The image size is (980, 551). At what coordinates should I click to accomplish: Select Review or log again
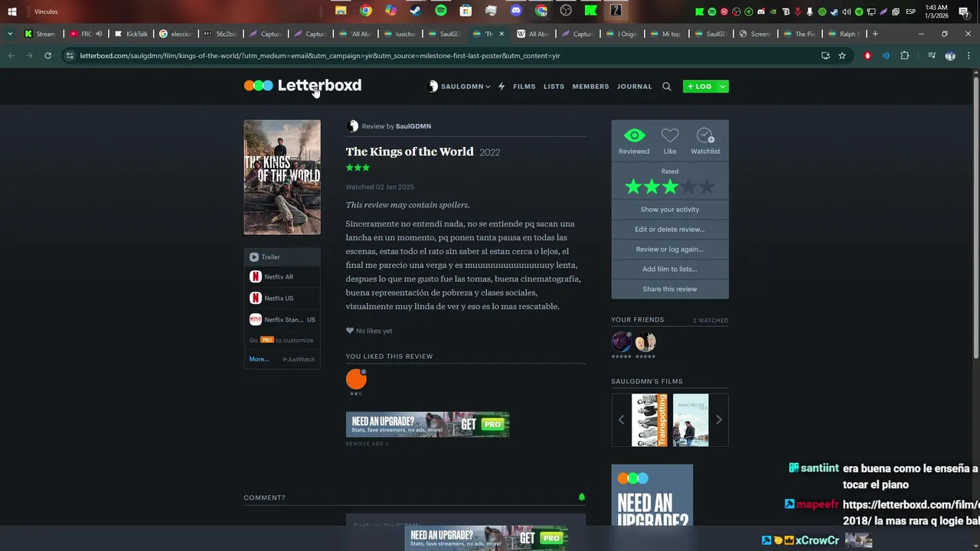point(670,249)
